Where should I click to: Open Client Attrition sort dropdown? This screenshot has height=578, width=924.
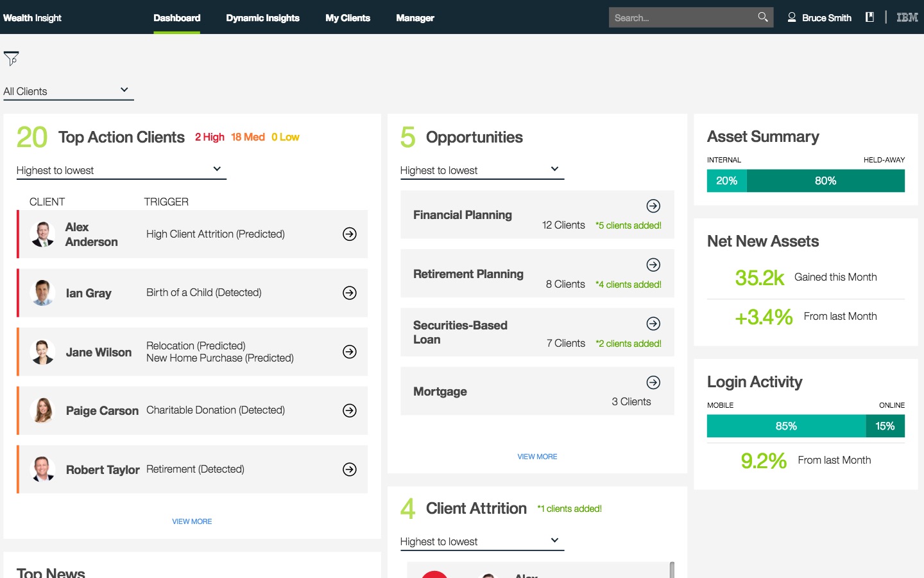[482, 541]
